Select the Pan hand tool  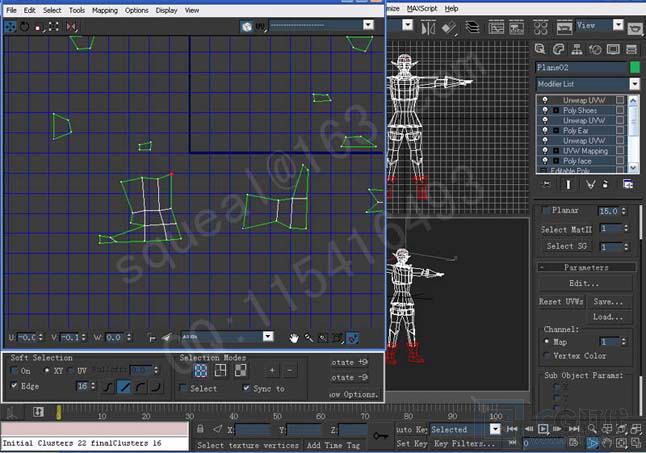pyautogui.click(x=294, y=338)
